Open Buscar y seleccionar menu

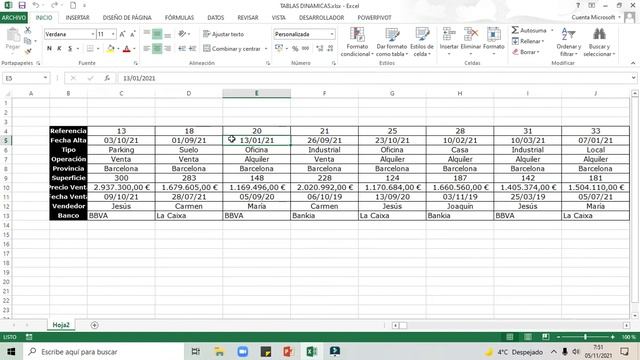click(x=599, y=42)
